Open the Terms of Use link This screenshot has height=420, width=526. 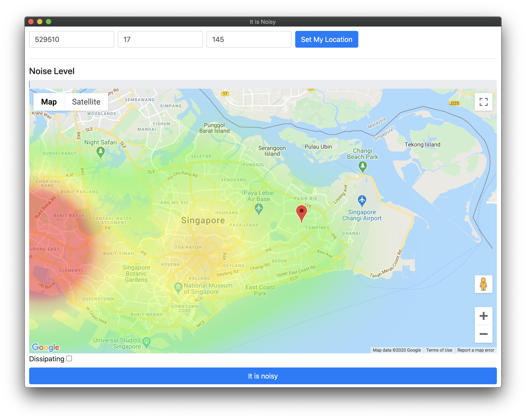439,350
